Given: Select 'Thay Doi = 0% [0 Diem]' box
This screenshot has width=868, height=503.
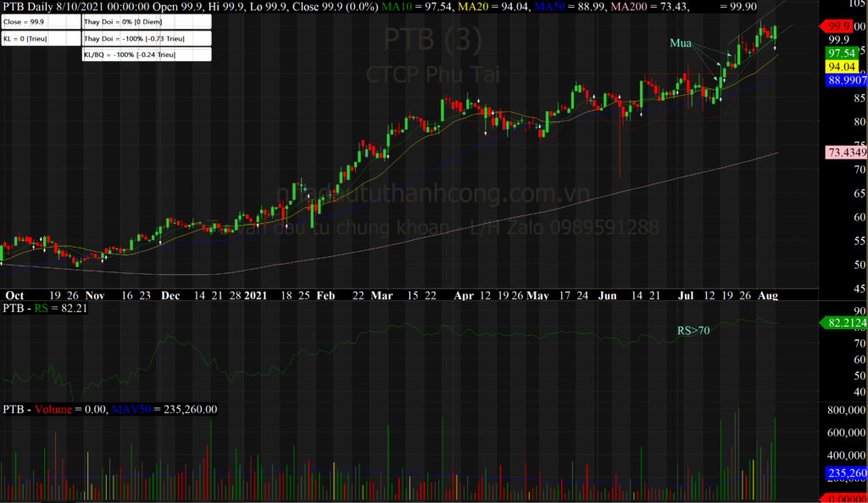Looking at the screenshot, I should 146,21.
